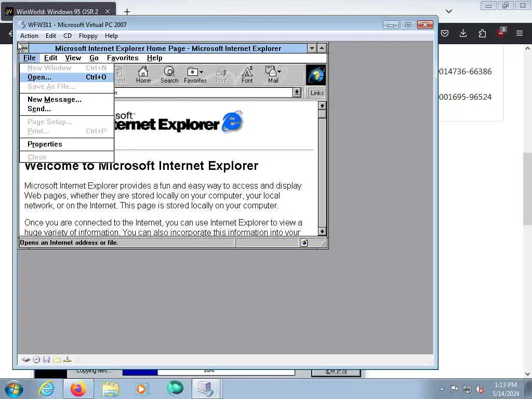Click the IE page scroll-up arrow

(x=322, y=106)
